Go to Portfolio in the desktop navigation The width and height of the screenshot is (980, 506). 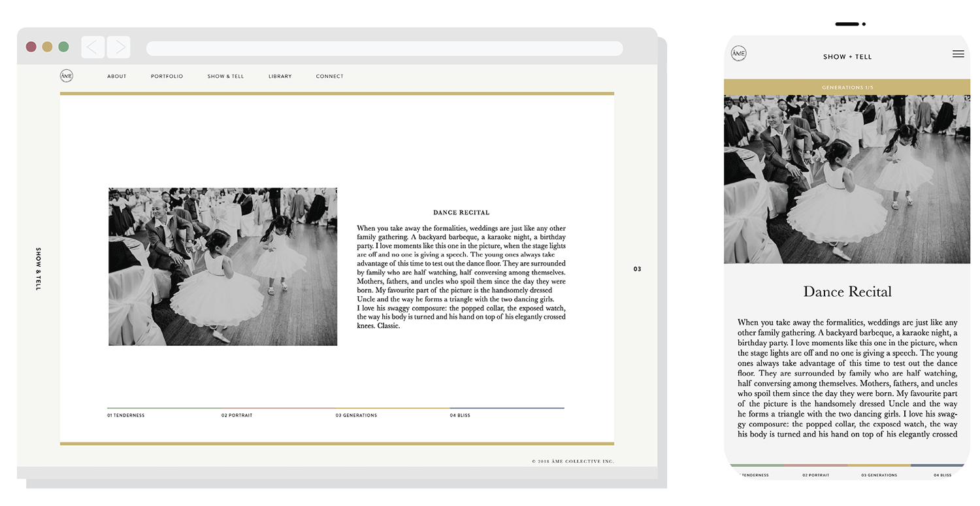click(x=167, y=76)
